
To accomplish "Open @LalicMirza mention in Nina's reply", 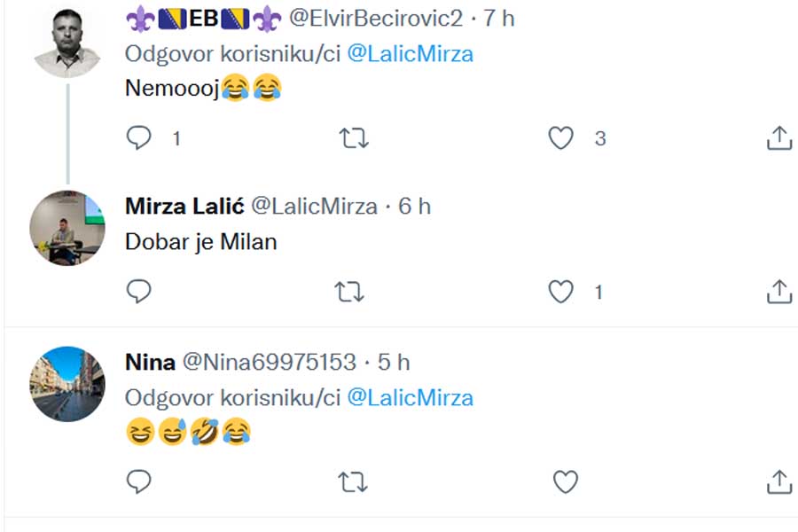I will pos(410,397).
